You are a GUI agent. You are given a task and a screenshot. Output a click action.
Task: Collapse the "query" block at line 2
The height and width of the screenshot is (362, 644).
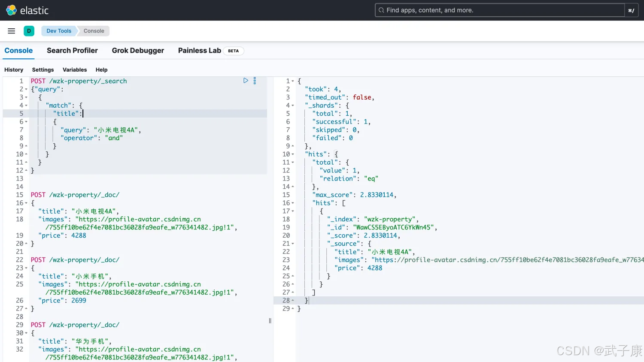[26, 90]
